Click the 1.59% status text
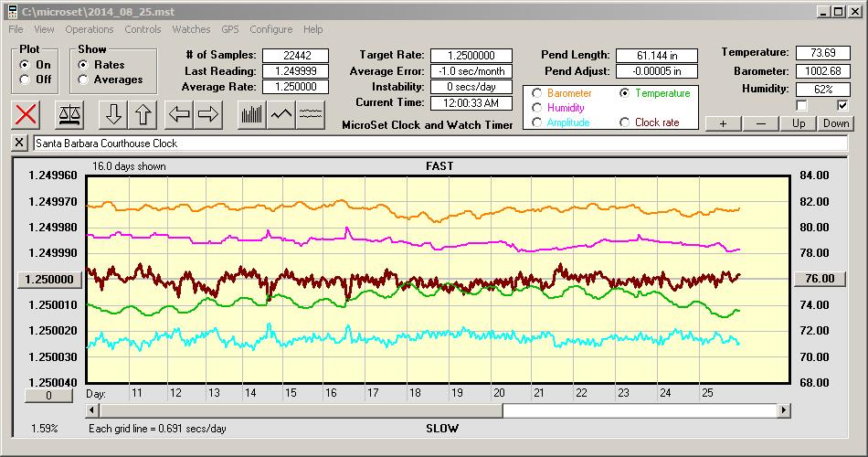 44,428
